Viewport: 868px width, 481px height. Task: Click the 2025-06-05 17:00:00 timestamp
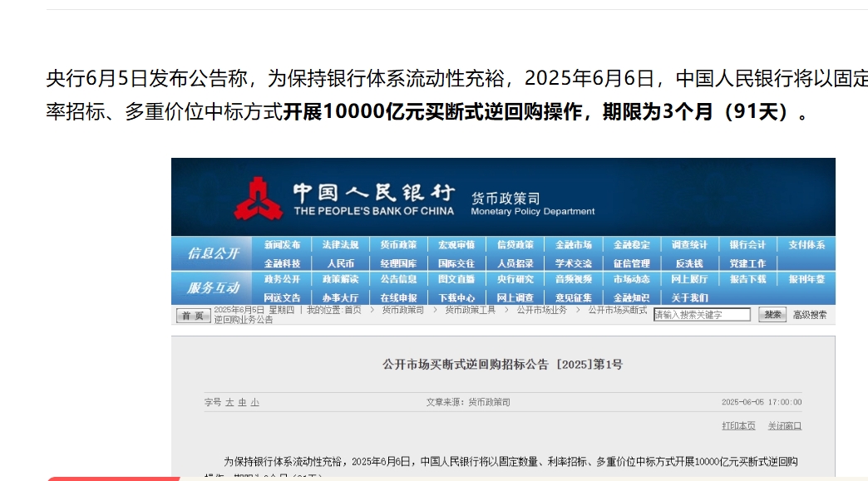[762, 402]
